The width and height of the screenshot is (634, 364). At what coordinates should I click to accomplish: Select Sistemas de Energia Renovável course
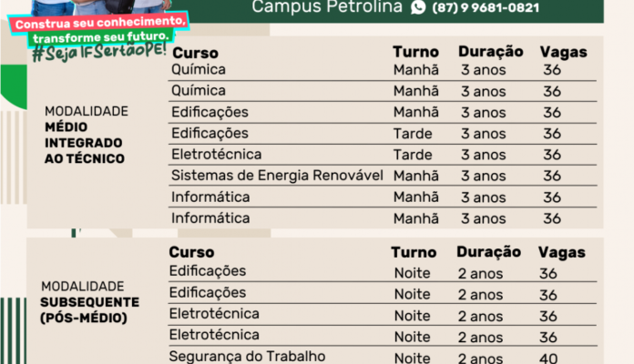[x=277, y=176]
